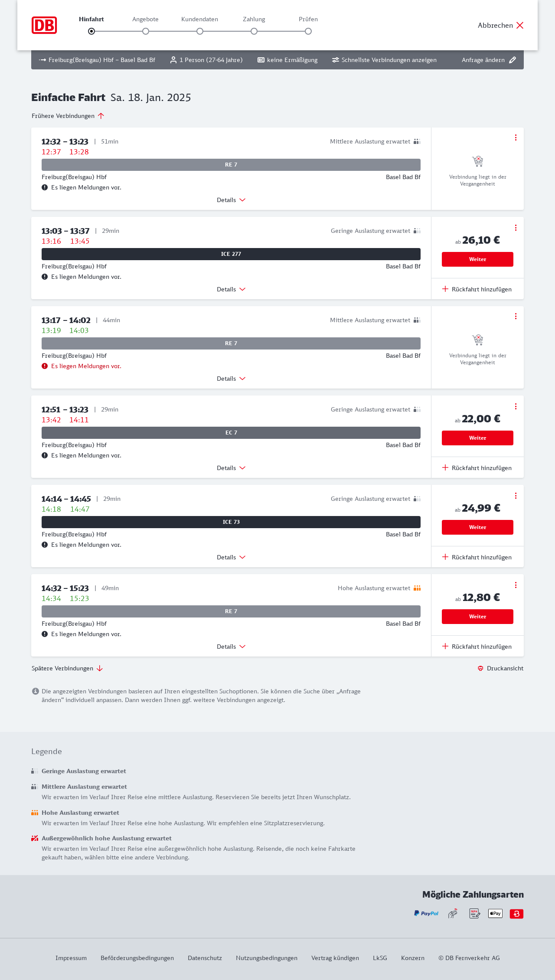
Task: Load Spätere Verbindungen
Action: [67, 668]
